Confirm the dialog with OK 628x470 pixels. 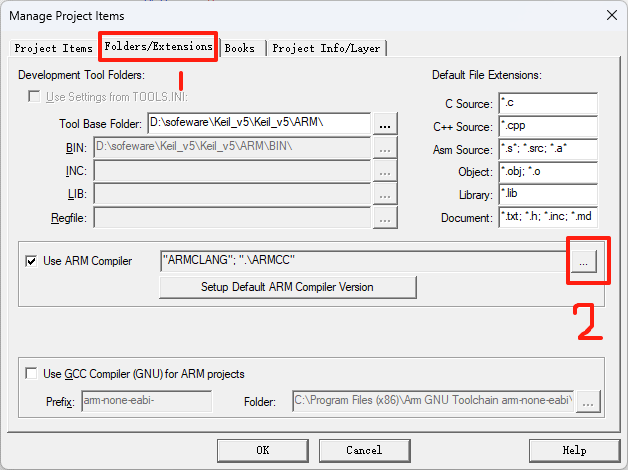coord(263,450)
